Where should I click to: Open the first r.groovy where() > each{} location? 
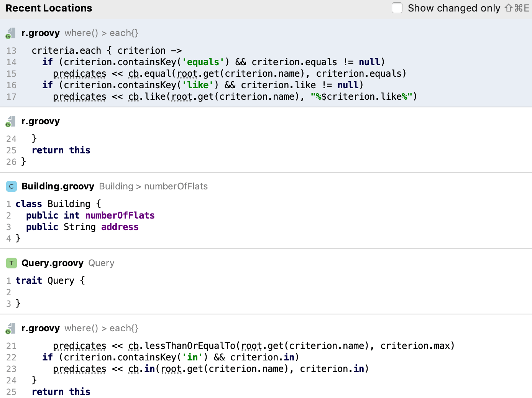[x=80, y=33]
